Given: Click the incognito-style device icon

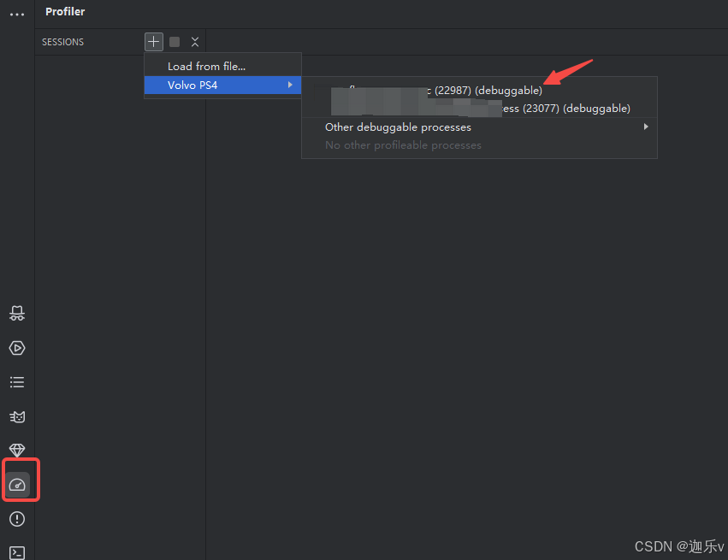Looking at the screenshot, I should [17, 313].
